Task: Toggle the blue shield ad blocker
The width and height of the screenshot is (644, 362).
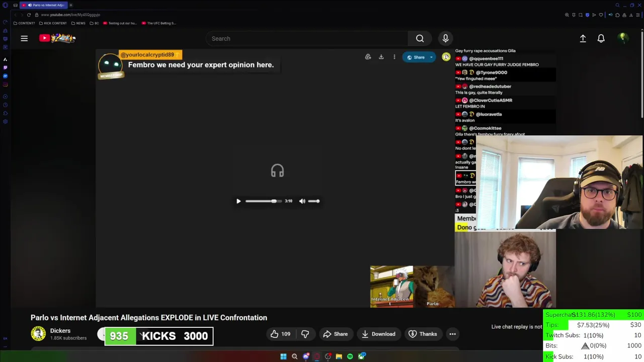Action: point(587,15)
